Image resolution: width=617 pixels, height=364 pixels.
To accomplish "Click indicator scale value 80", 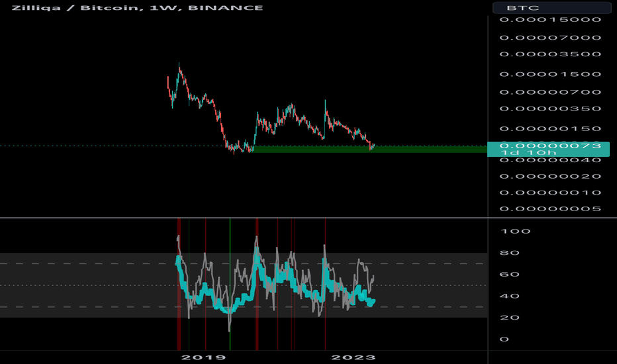I will point(510,253).
